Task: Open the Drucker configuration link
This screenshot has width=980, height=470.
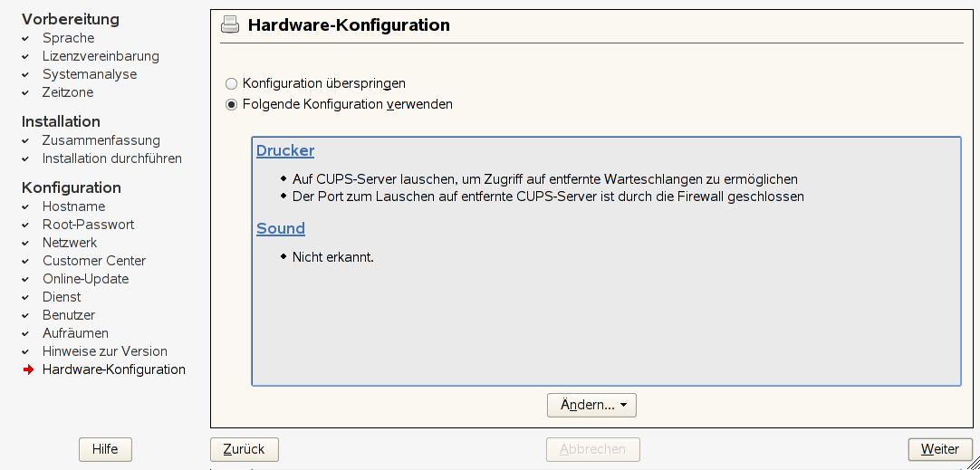Action: [x=285, y=150]
